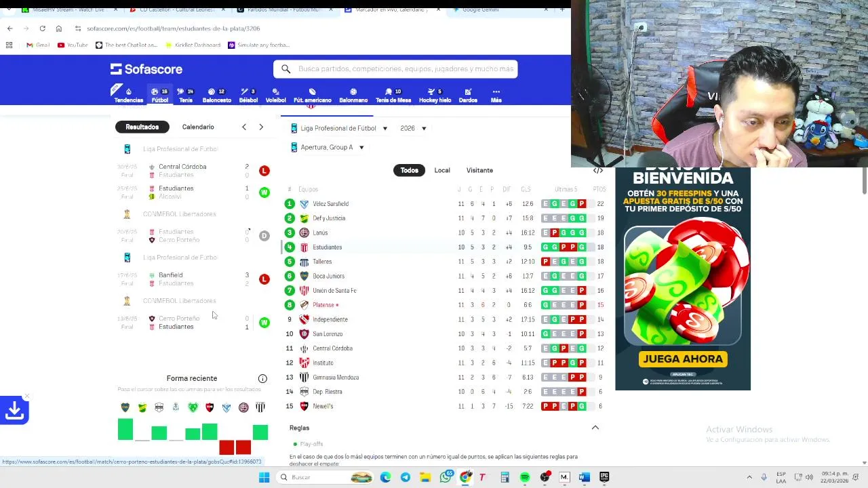Click the browser address bar URL
The image size is (868, 488).
tap(174, 28)
